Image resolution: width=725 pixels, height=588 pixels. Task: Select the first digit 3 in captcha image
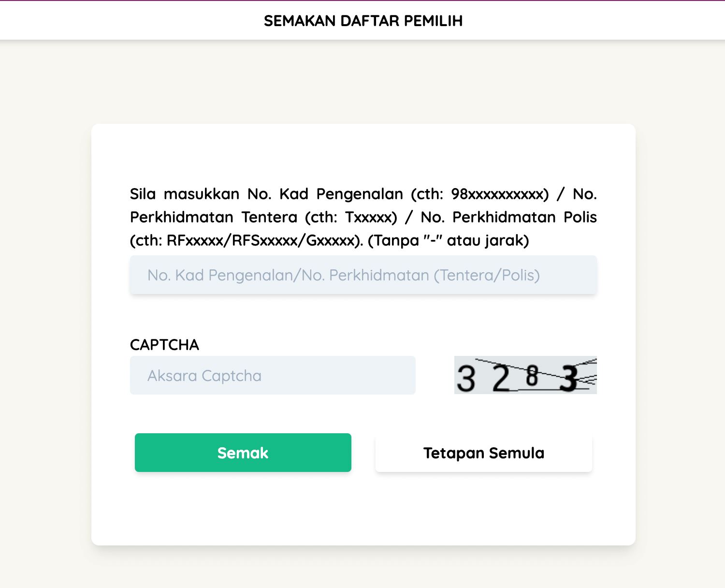click(x=466, y=379)
